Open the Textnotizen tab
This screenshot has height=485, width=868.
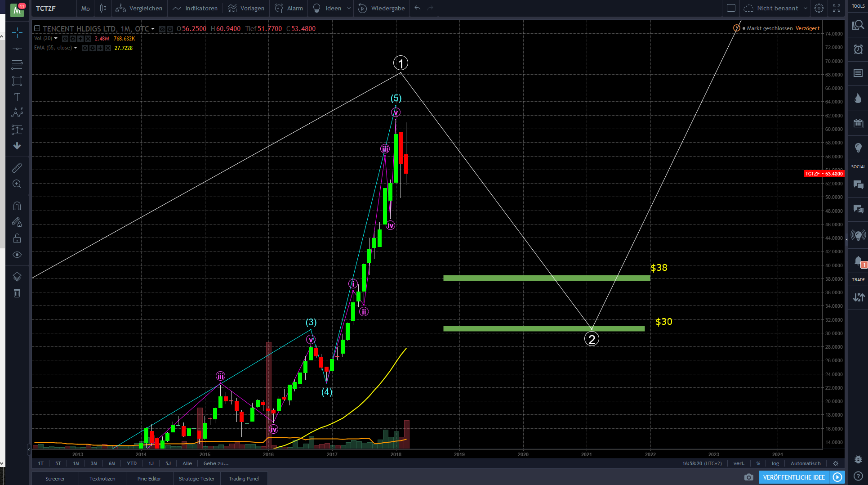(102, 479)
